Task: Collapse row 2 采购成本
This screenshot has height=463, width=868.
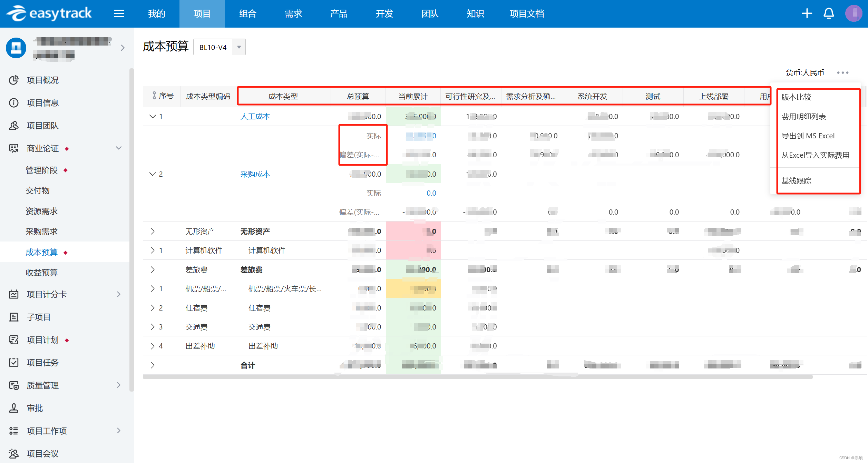Action: tap(153, 174)
